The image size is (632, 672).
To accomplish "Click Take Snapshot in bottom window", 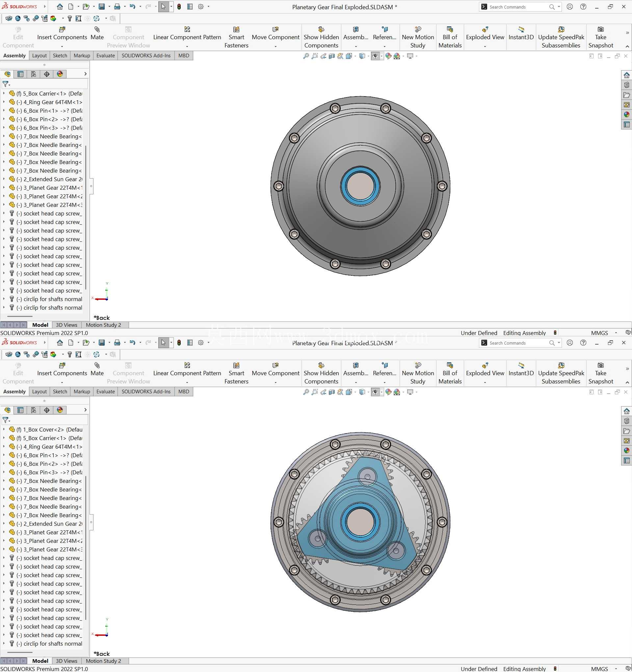I will coord(600,373).
